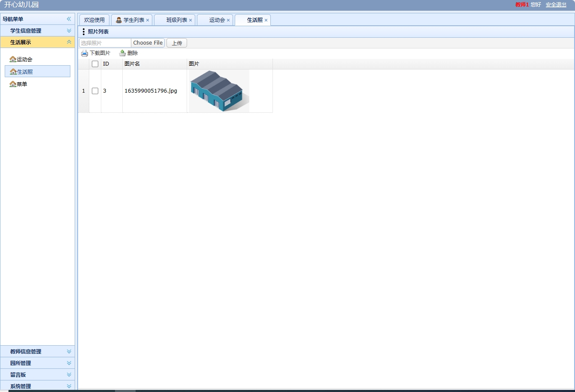Tick the select-all checkbox in table header
Viewport: 575px width, 392px height.
click(95, 64)
